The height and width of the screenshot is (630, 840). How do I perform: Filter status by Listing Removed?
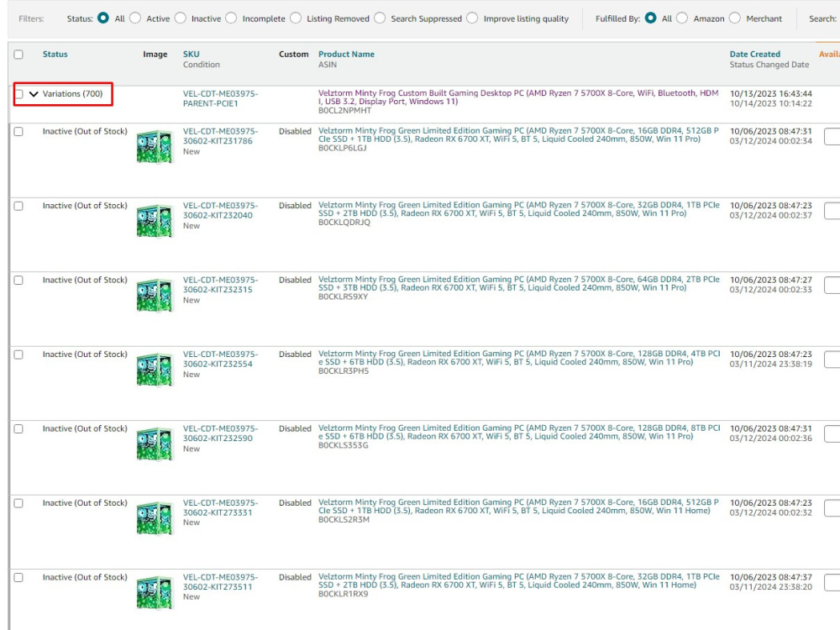296,18
